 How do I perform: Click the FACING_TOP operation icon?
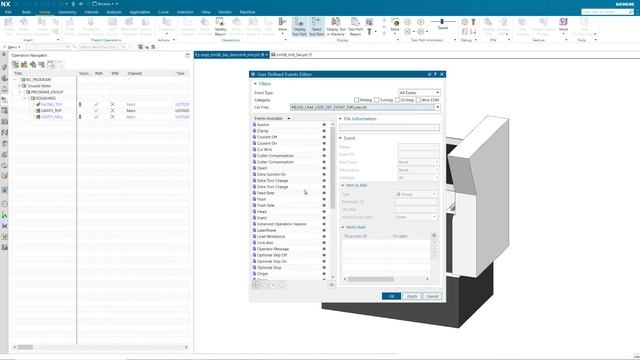click(38, 104)
